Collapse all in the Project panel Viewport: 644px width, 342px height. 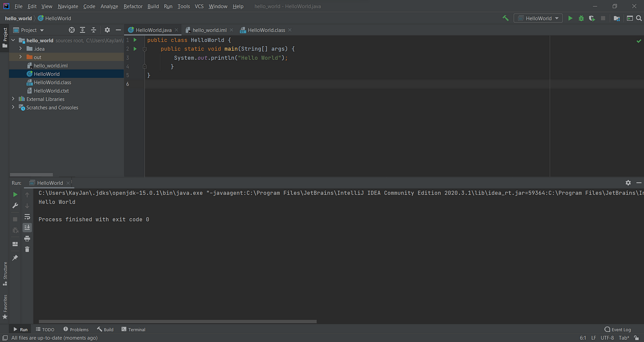point(93,30)
